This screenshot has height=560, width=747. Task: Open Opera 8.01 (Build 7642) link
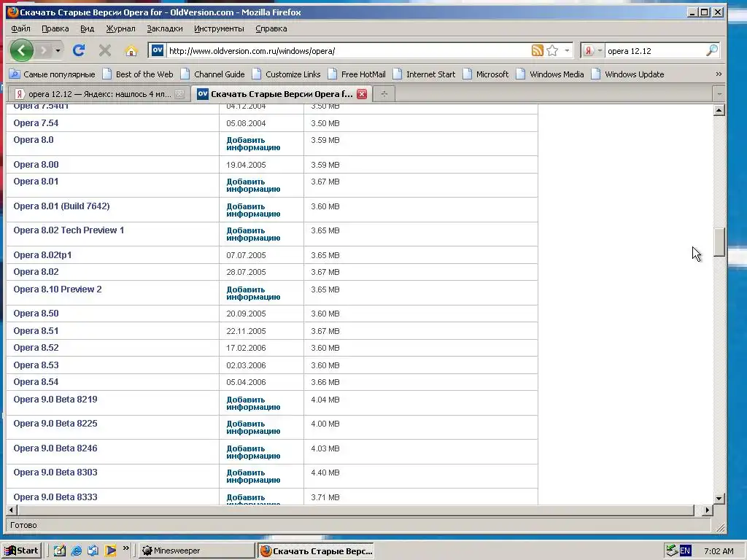click(x=61, y=206)
